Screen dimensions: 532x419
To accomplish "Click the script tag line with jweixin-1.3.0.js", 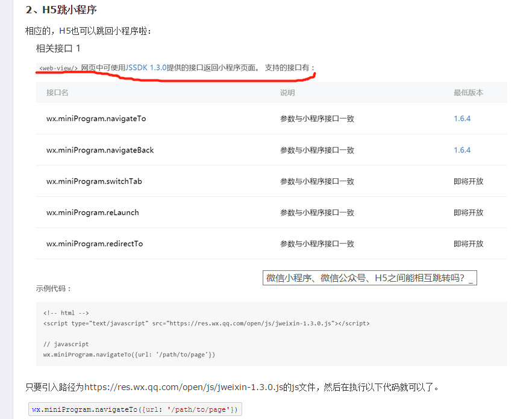I will point(206,323).
